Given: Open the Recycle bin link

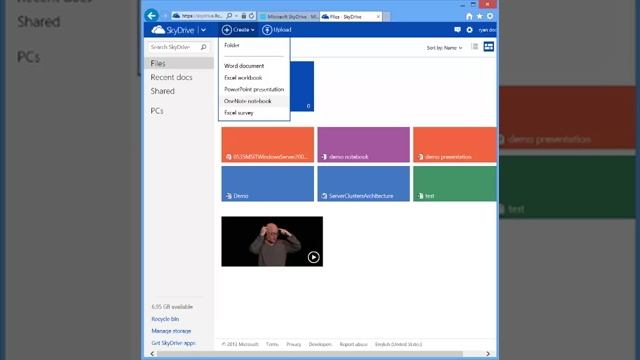Looking at the screenshot, I should 165,319.
